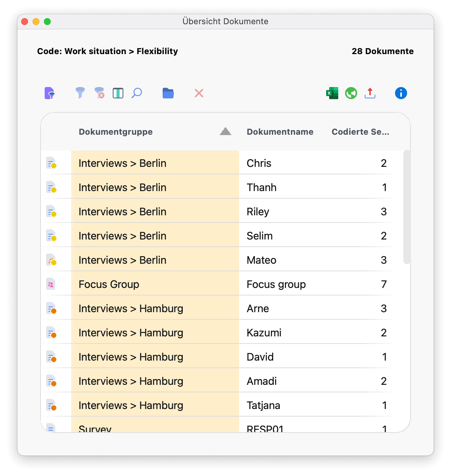The width and height of the screenshot is (451, 476).
Task: Sort by the Dokumentgruppe column header
Action: (116, 132)
